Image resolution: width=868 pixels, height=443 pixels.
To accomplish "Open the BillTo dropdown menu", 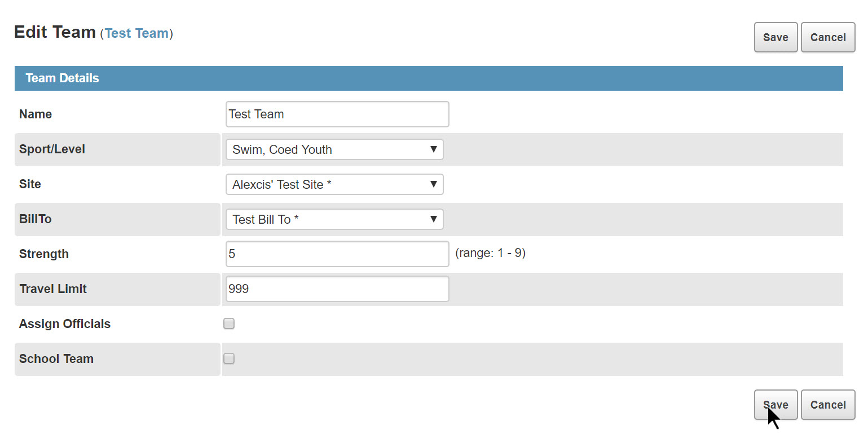I will point(334,220).
